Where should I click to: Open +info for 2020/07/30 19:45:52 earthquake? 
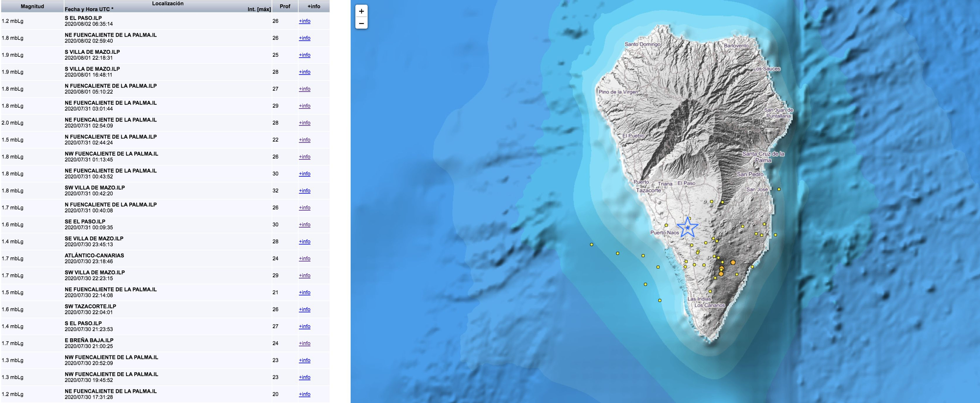click(x=305, y=378)
